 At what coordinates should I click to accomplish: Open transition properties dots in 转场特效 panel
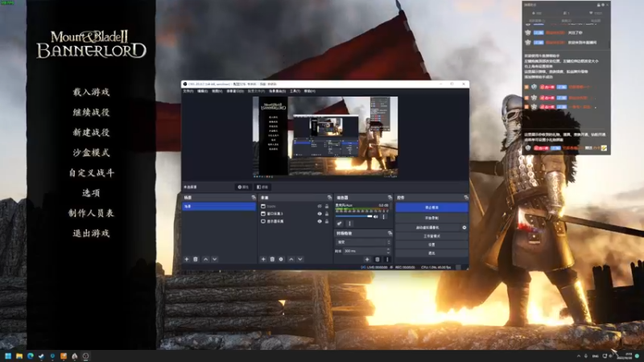(x=387, y=259)
